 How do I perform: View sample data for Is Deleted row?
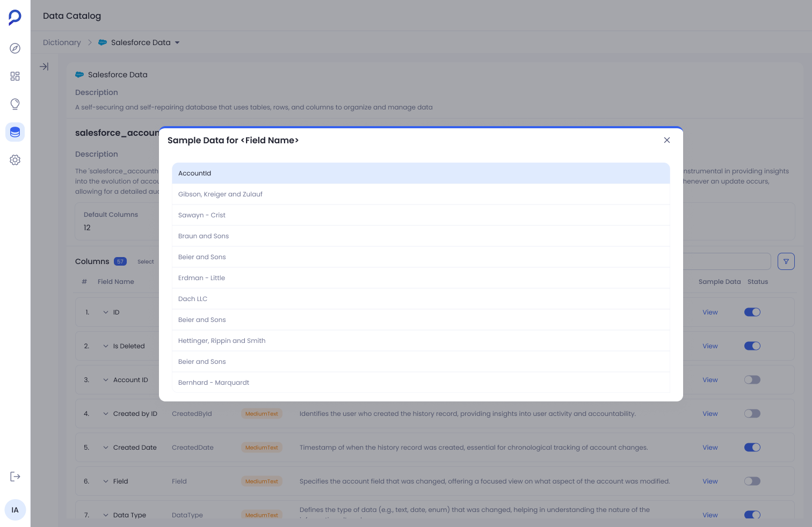click(710, 346)
